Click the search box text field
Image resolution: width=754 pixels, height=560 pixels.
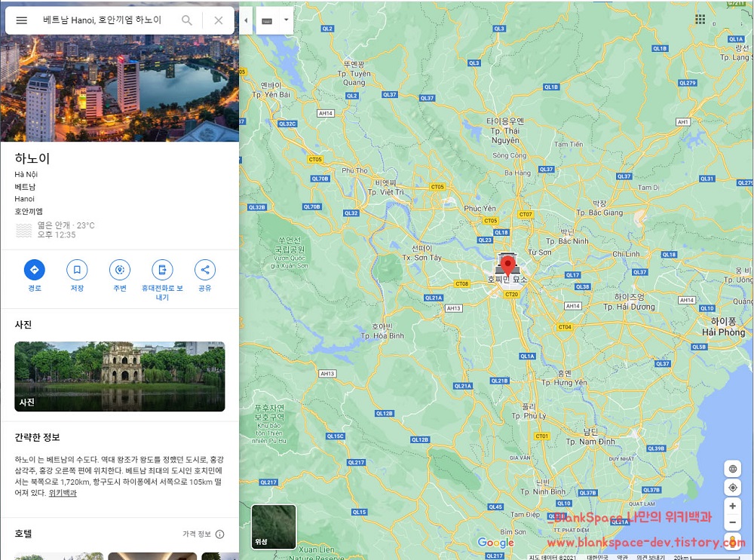[102, 20]
